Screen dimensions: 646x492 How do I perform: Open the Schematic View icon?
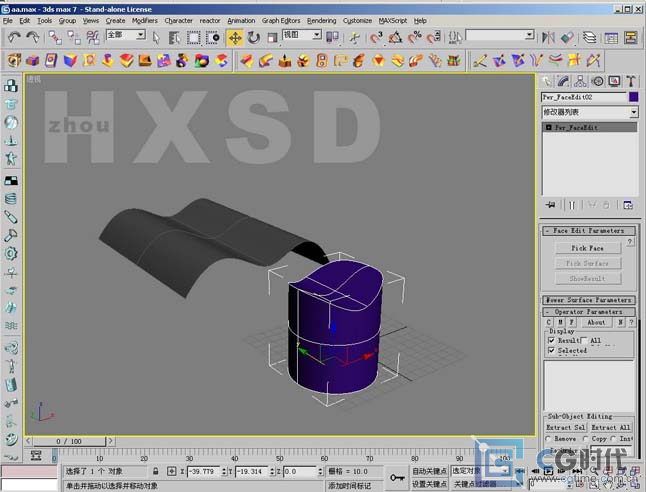click(x=630, y=37)
